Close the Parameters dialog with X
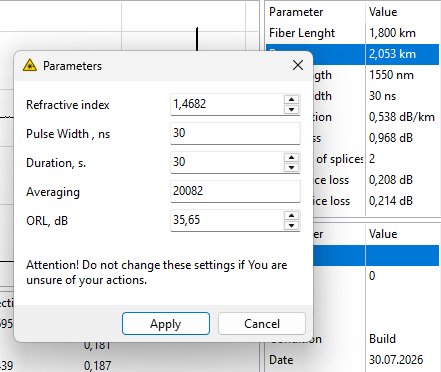This screenshot has width=441, height=372. (x=298, y=65)
